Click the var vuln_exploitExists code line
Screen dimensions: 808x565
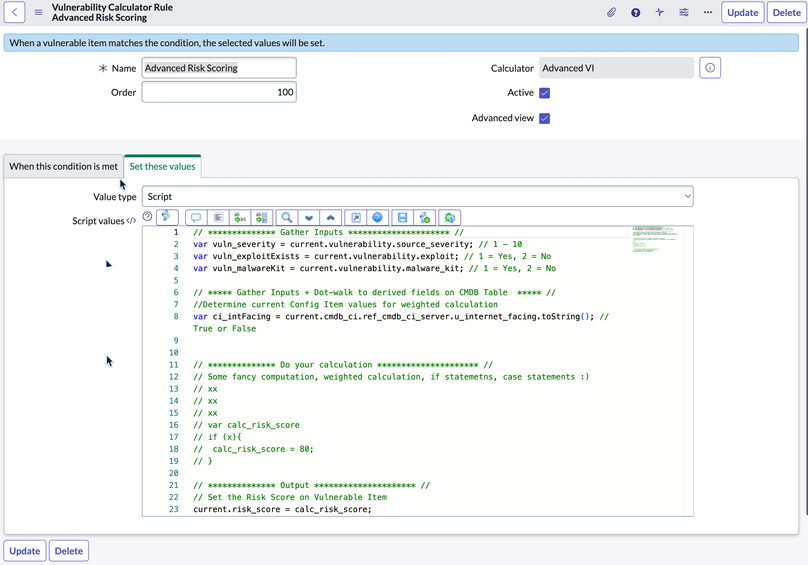[372, 256]
